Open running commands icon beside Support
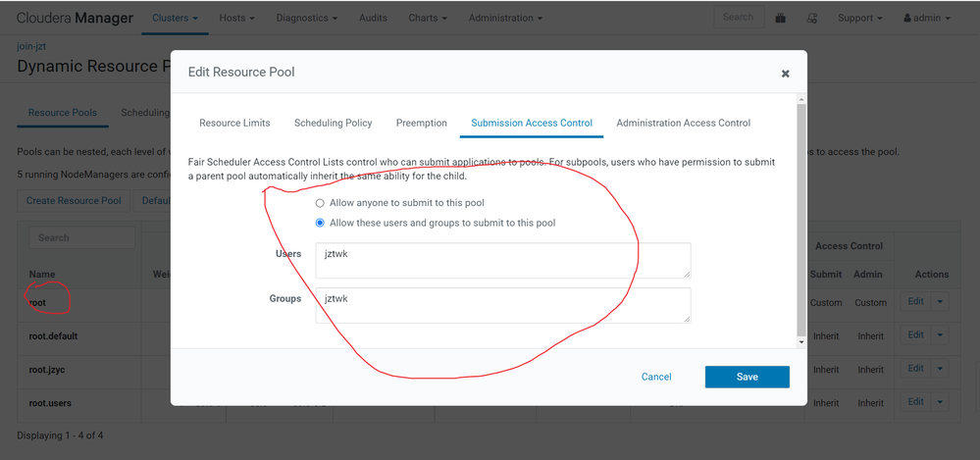The height and width of the screenshot is (460, 980). [x=812, y=18]
